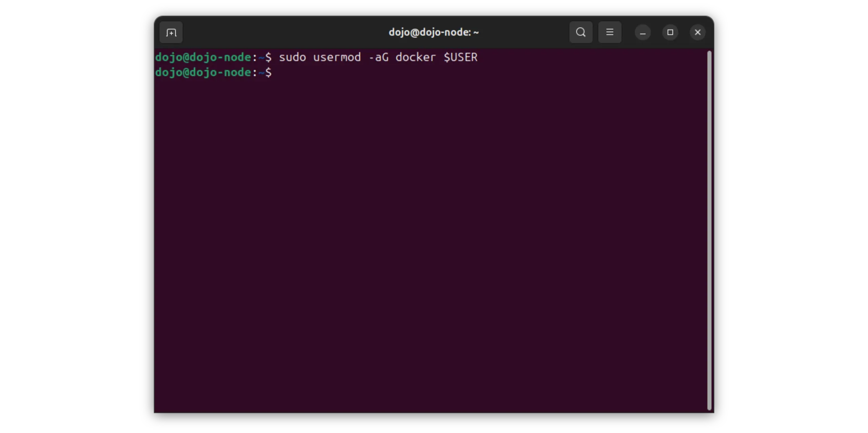868x433 pixels.
Task: Click the second line dojo@dojo-node prompt
Action: tap(203, 72)
